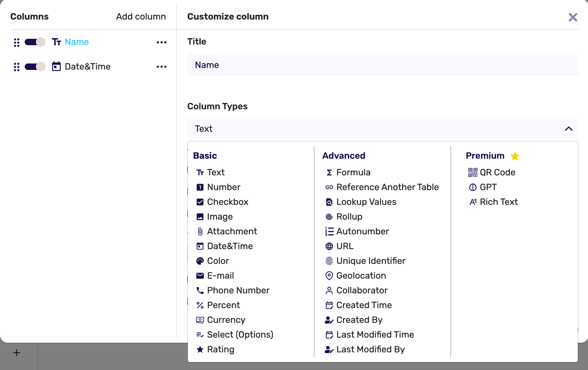588x370 pixels.
Task: Click the drag handle for Name column
Action: point(17,42)
